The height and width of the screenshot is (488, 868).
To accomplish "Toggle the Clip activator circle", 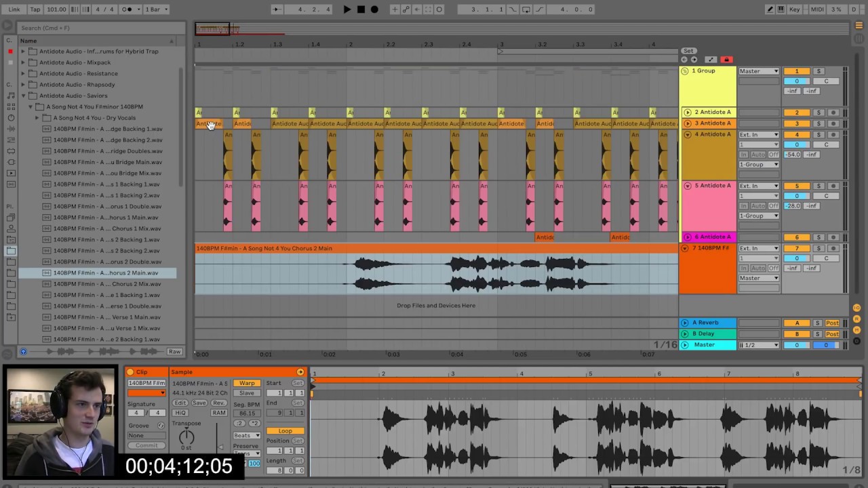I will [x=130, y=372].
